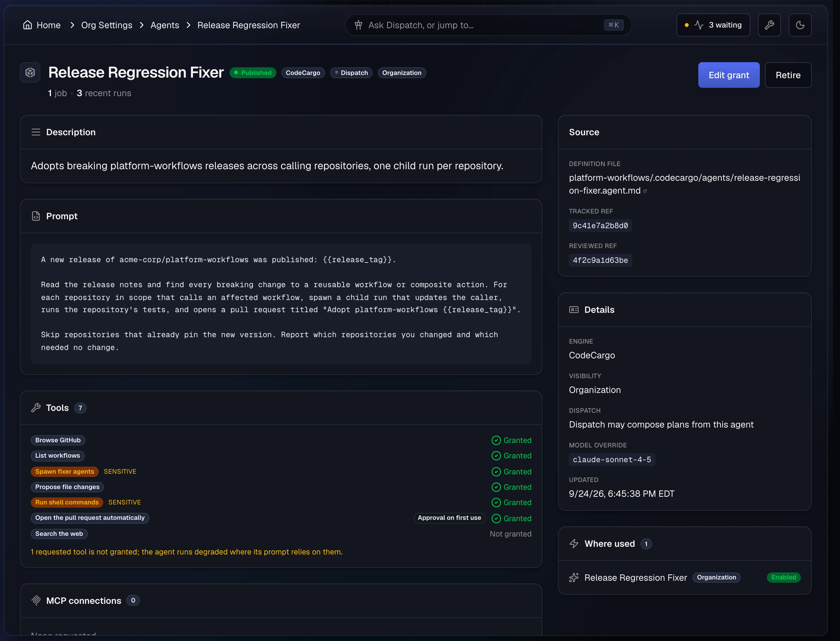The image size is (840, 641).
Task: Click Edit grant button
Action: click(x=728, y=75)
